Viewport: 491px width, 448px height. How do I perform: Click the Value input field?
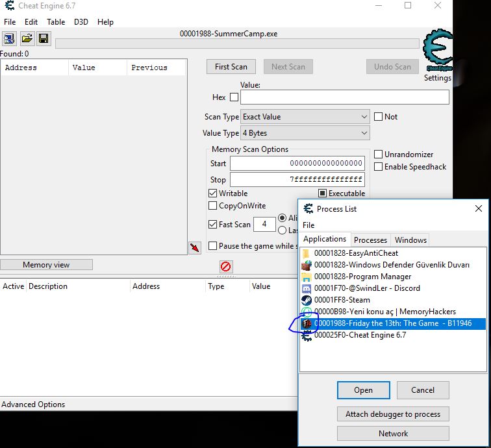click(345, 97)
